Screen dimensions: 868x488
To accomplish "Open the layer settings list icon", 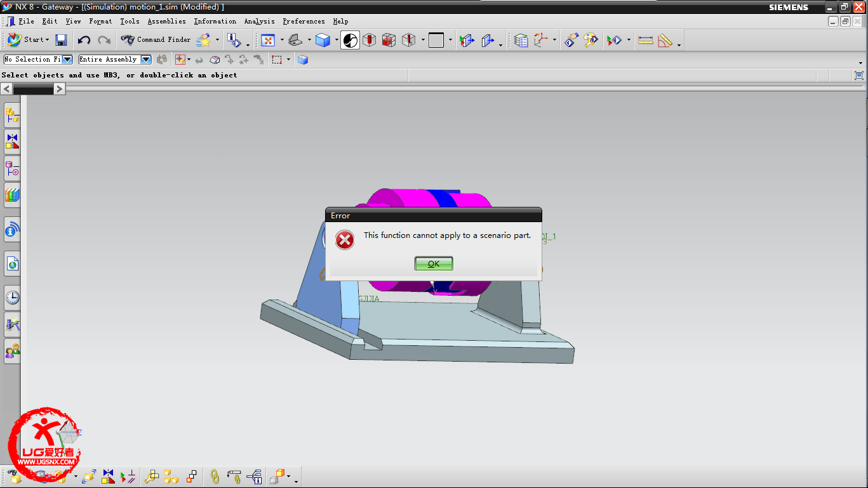I will (x=521, y=40).
